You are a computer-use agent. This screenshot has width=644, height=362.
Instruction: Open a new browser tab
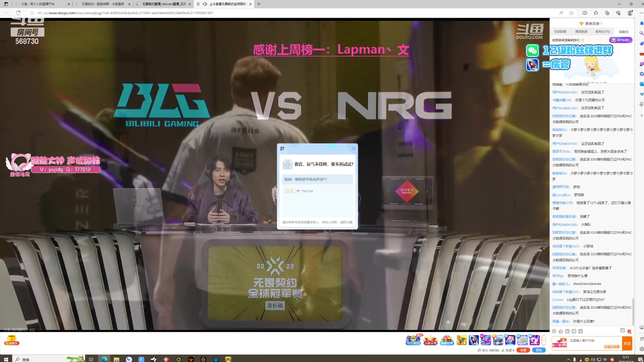259,4
